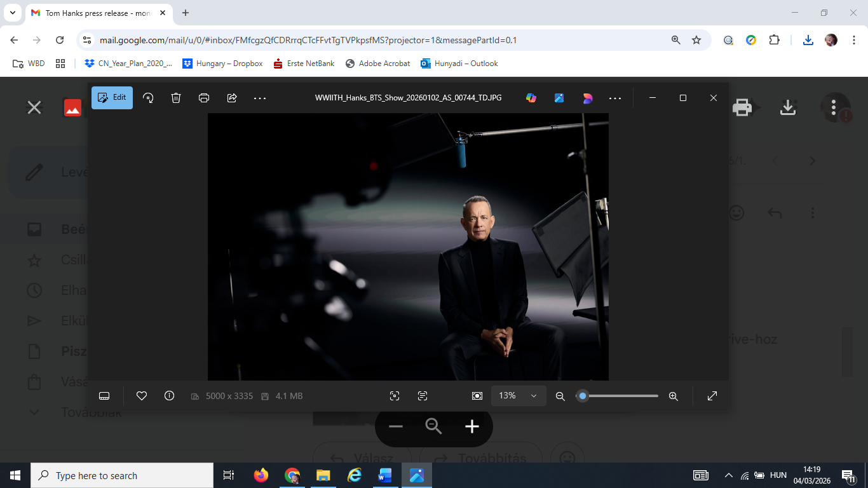Select the Tom Hanks press release tab
The height and width of the screenshot is (488, 868).
pos(95,13)
